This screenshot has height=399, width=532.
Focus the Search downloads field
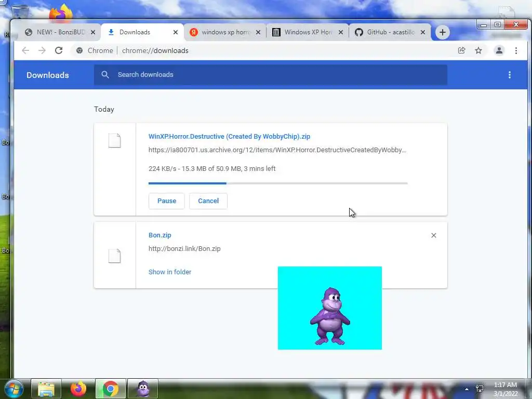[x=270, y=75]
